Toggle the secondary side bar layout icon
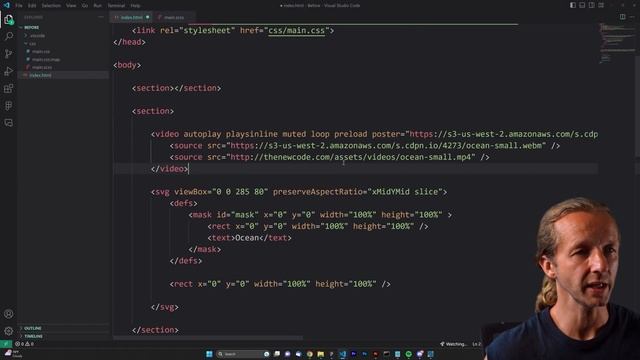Screen dimensions: 640x360 coord(591,5)
